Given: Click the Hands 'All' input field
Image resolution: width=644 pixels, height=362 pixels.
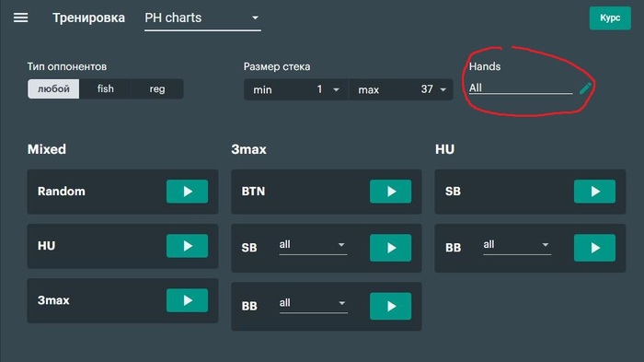Looking at the screenshot, I should pyautogui.click(x=521, y=88).
